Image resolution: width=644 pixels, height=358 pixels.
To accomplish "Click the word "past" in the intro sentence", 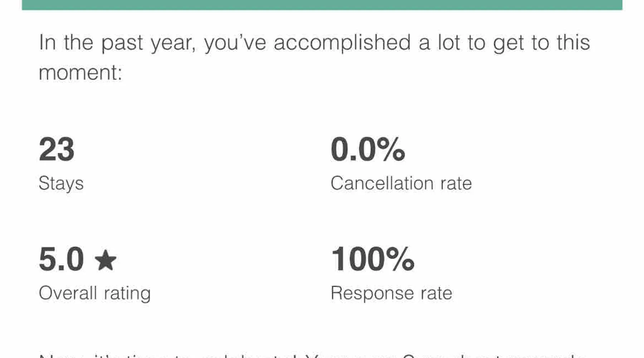I will tap(122, 43).
